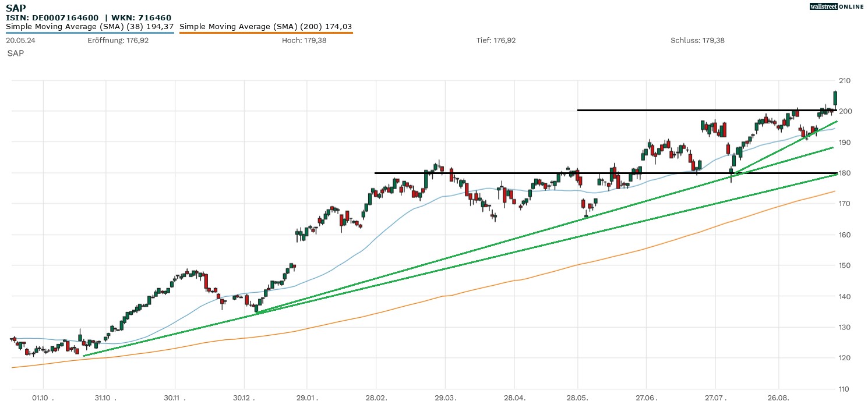Click the Tief 176,92 value
The width and height of the screenshot is (868, 401).
pos(496,41)
